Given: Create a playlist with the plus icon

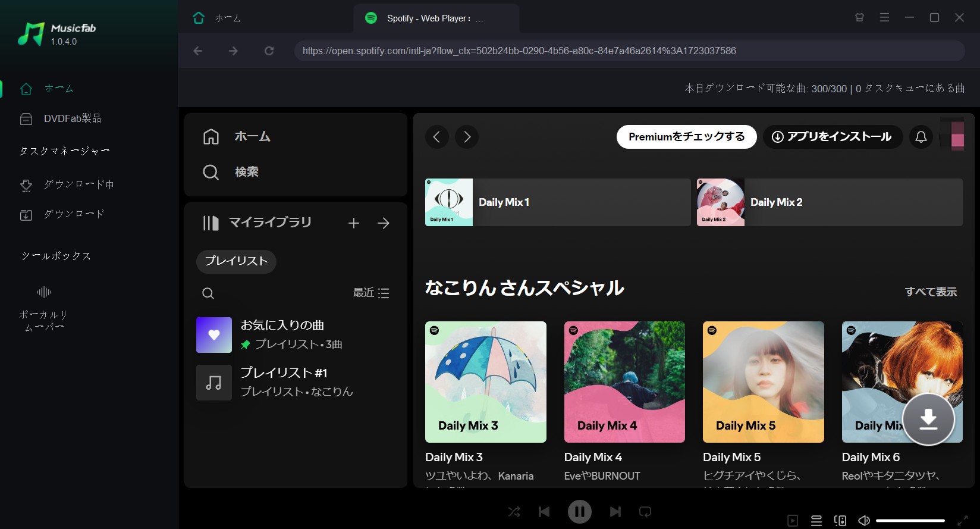Looking at the screenshot, I should [354, 223].
